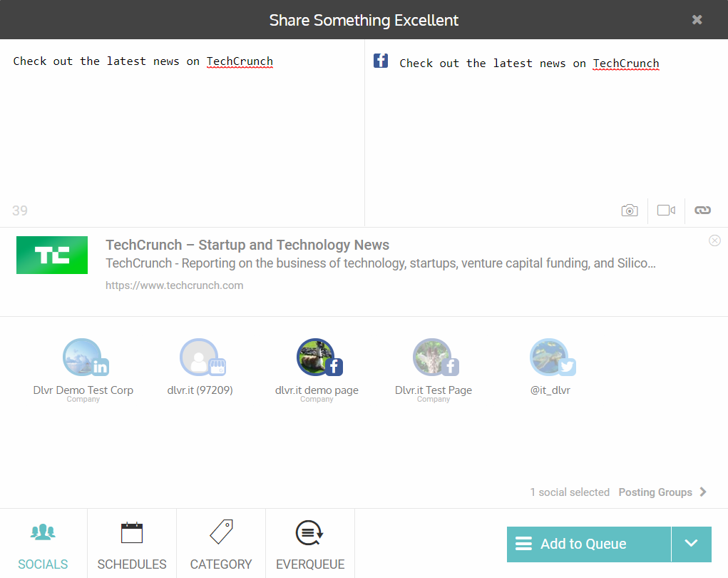Remove the TechCrunch link preview
The image size is (728, 578).
[x=714, y=240]
